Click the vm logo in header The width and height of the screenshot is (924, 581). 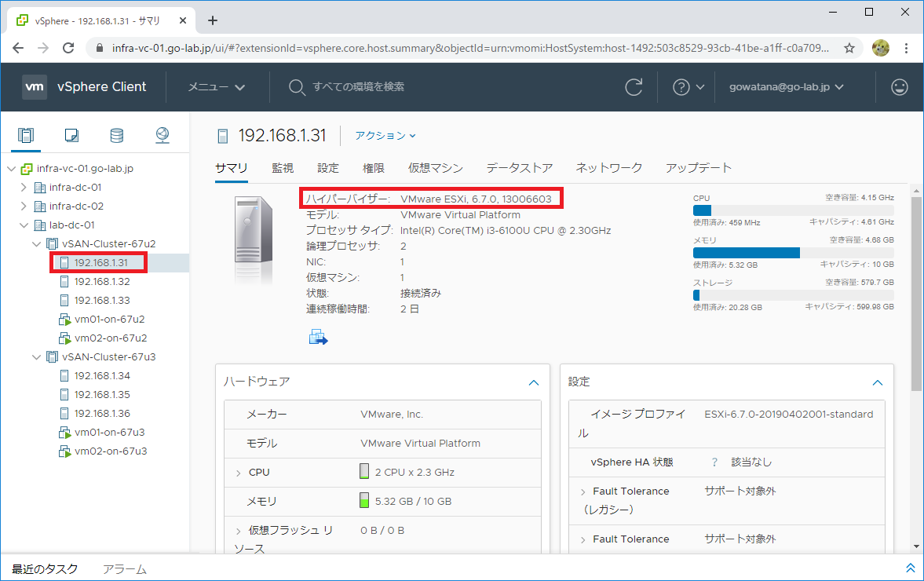[x=35, y=86]
